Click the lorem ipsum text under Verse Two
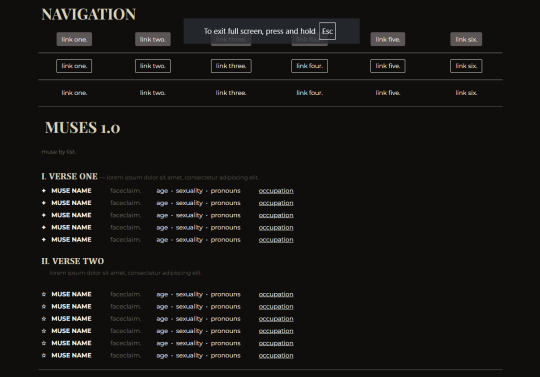This screenshot has width=540, height=377. pos(125,273)
